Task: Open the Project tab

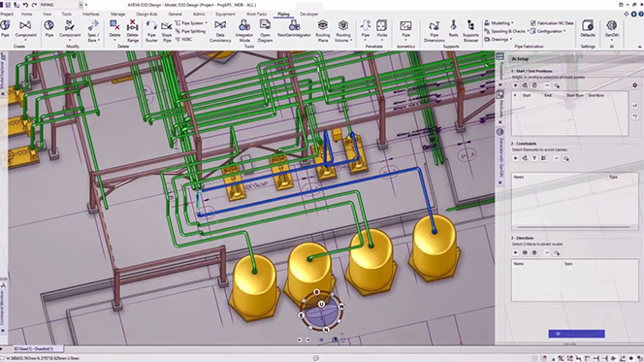Action: [6, 14]
